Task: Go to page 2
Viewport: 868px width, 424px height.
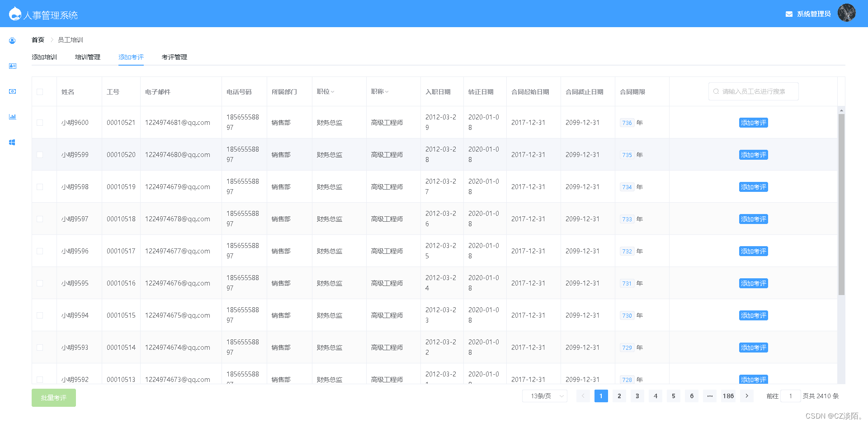Action: tap(619, 396)
